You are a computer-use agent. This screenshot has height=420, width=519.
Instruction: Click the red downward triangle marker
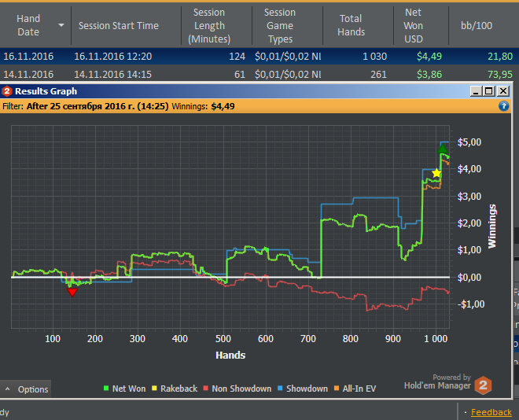[x=72, y=292]
